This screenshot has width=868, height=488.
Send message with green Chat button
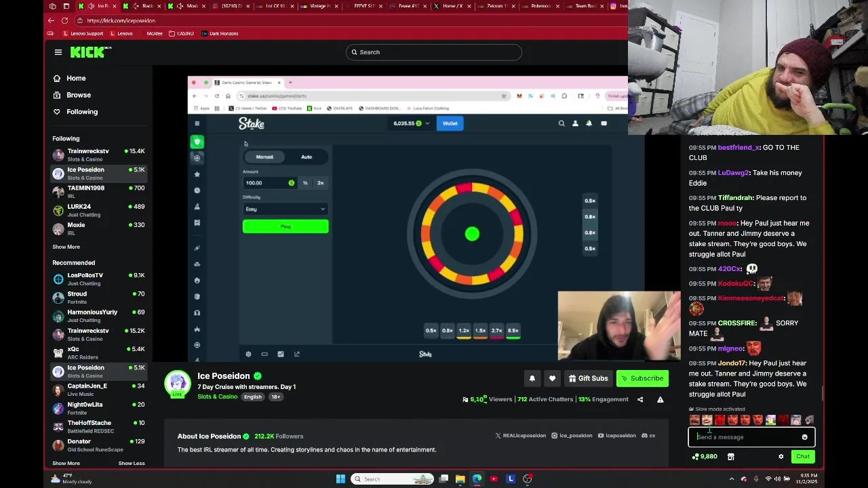[803, 457]
